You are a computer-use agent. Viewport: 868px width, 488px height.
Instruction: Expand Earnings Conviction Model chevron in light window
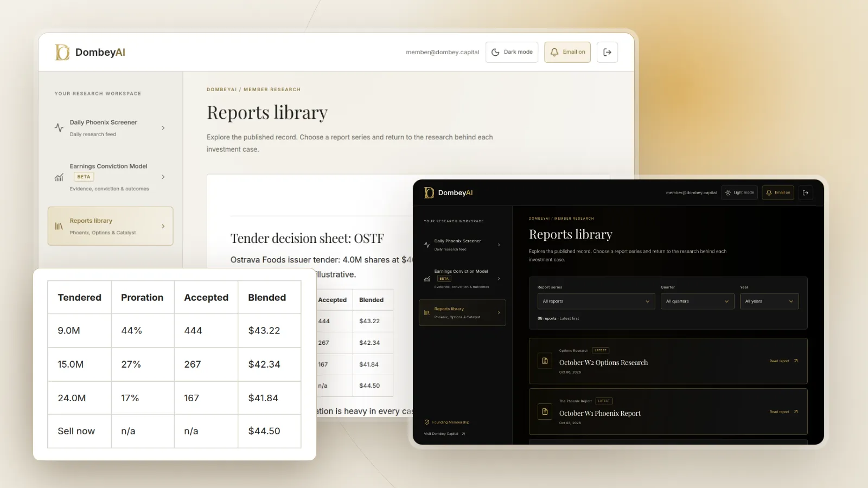pos(163,177)
